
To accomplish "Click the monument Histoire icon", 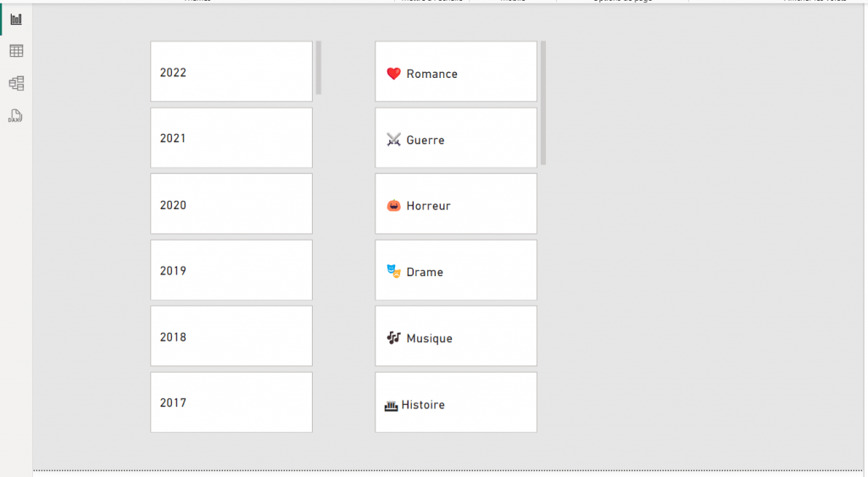I will (391, 406).
